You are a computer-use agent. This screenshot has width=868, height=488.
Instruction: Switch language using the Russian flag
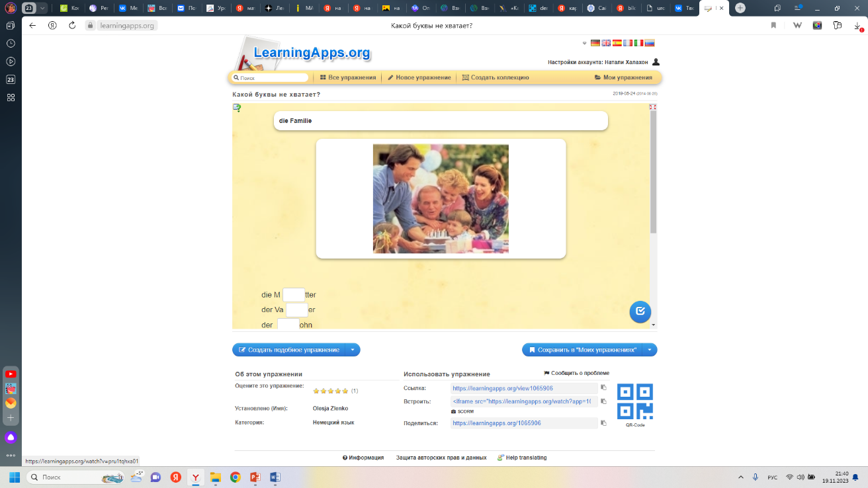(x=650, y=43)
